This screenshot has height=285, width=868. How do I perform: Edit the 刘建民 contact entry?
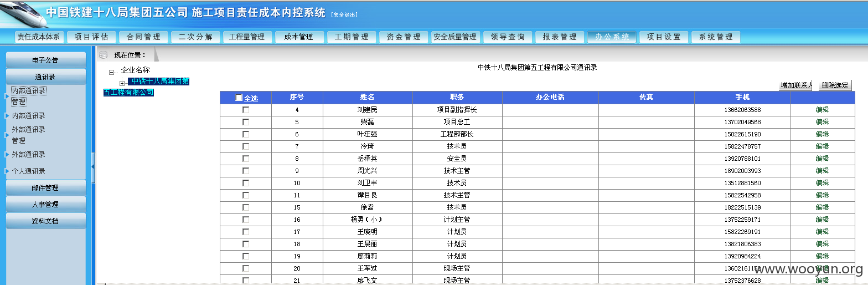(x=822, y=110)
